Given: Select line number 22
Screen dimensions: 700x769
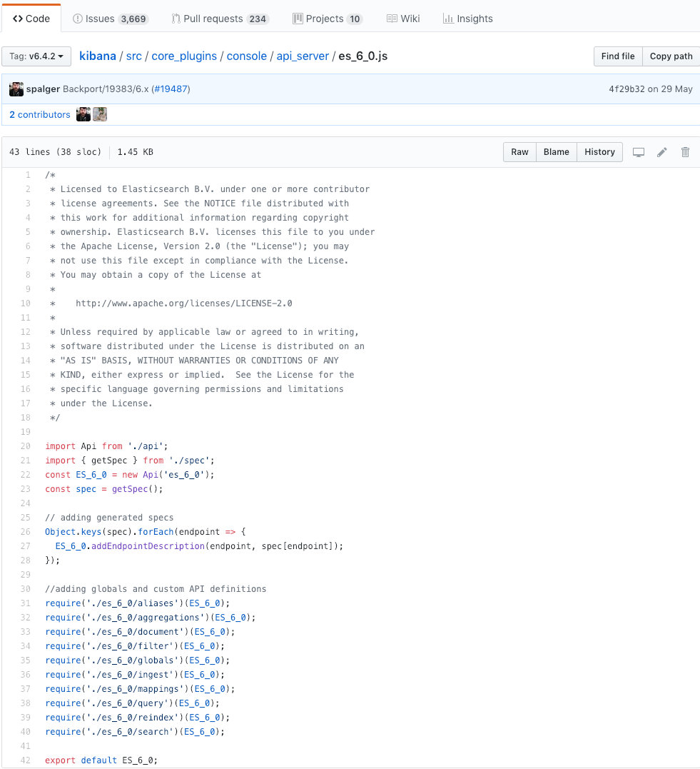Looking at the screenshot, I should point(26,475).
